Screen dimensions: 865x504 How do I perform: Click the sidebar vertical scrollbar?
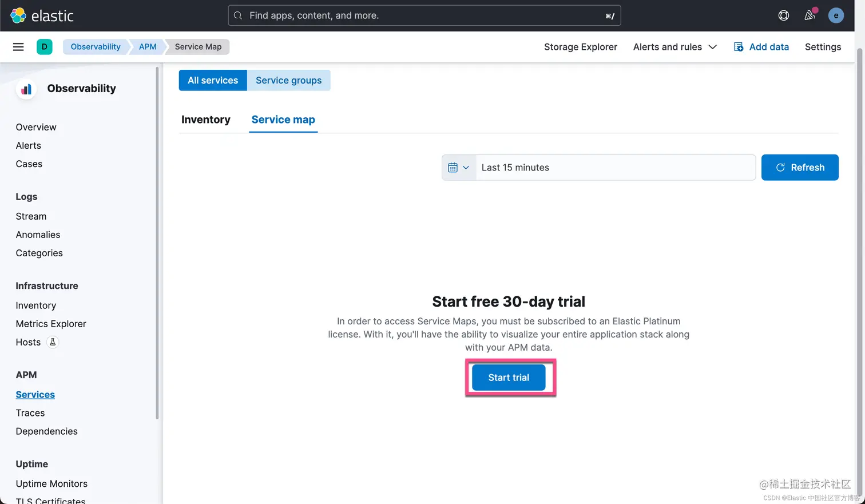pos(157,243)
